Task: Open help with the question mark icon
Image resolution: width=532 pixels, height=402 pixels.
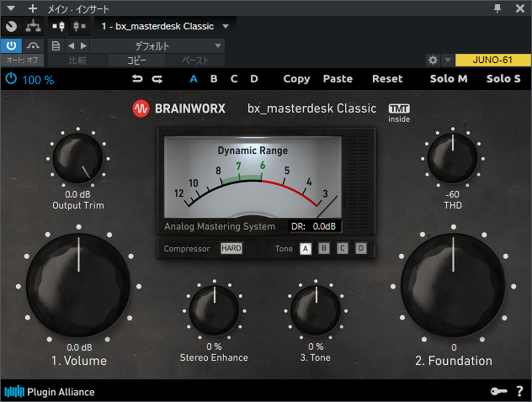Action: coord(519,392)
